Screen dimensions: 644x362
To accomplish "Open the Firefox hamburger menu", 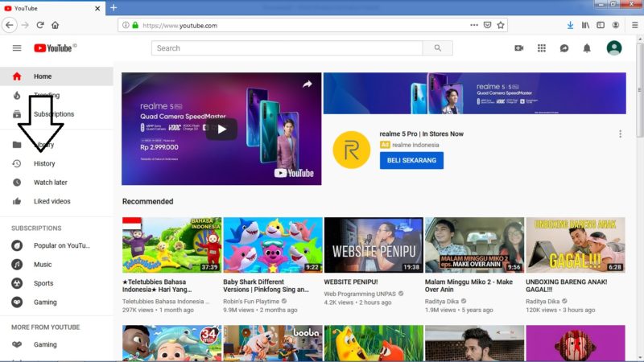I will pyautogui.click(x=634, y=25).
